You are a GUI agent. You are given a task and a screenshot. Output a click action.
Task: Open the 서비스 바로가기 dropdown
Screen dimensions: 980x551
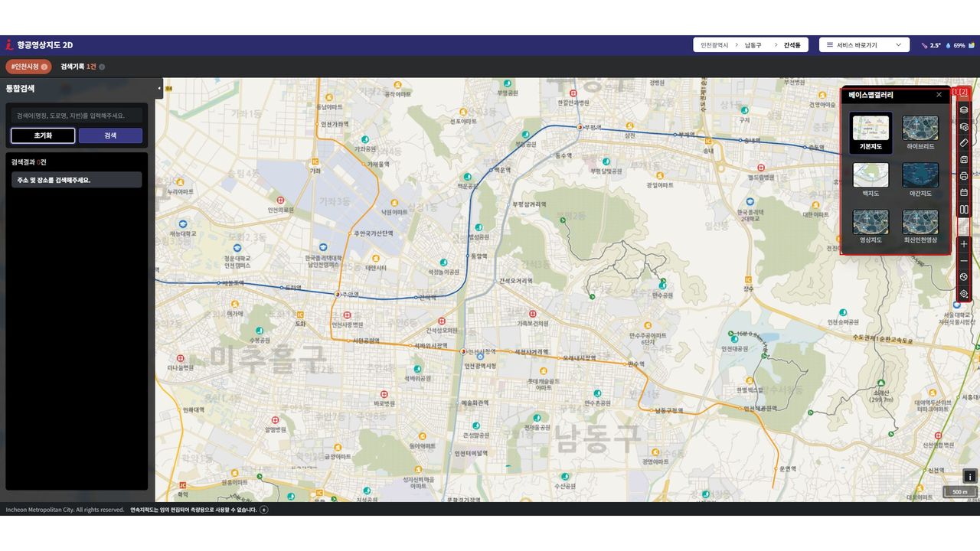pyautogui.click(x=864, y=45)
